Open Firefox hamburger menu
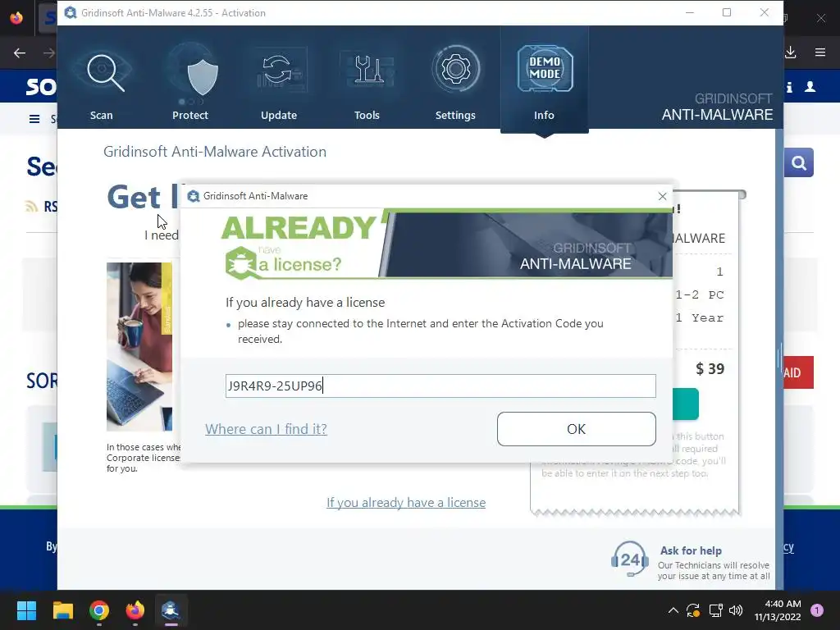 pos(820,52)
